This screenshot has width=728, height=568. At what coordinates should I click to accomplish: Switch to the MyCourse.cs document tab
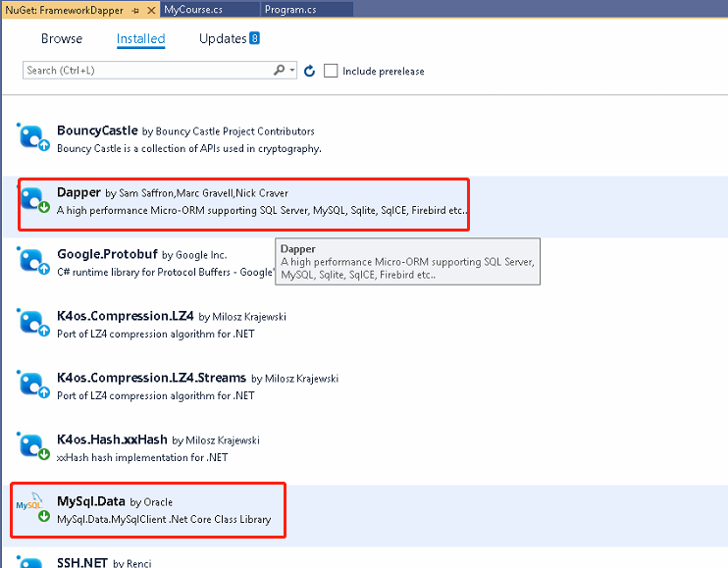[209, 9]
